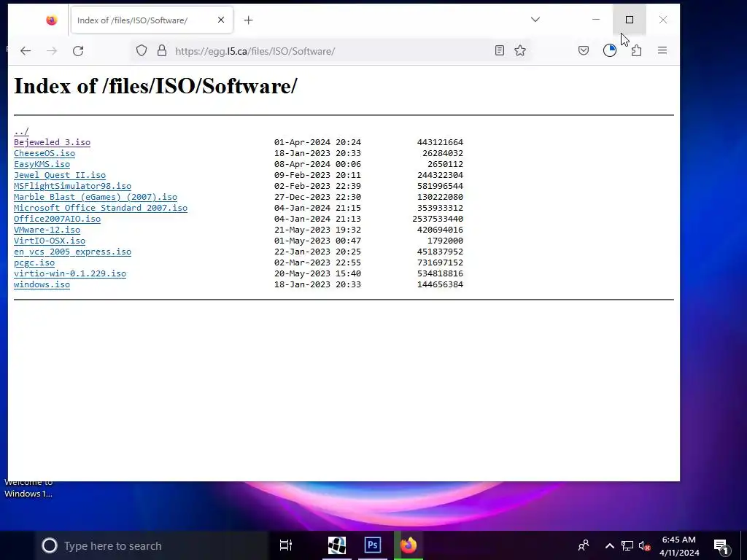Click the Windows search box
Image resolution: width=747 pixels, height=560 pixels.
click(x=152, y=545)
